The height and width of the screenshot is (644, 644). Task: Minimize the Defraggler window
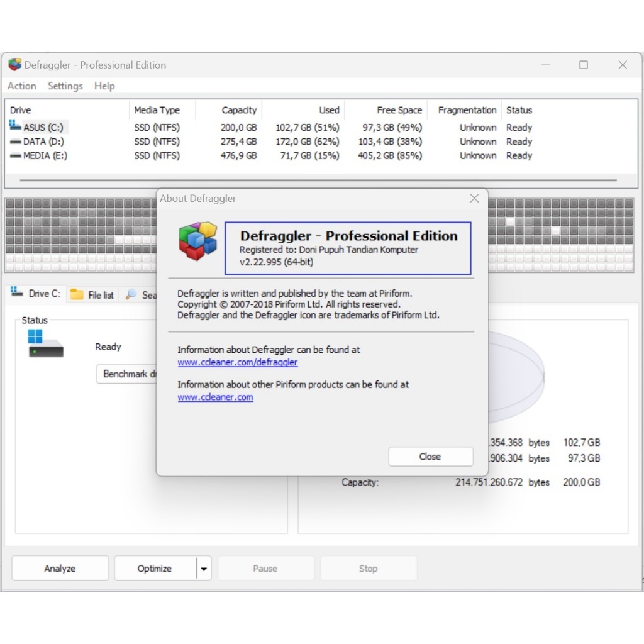pyautogui.click(x=545, y=65)
